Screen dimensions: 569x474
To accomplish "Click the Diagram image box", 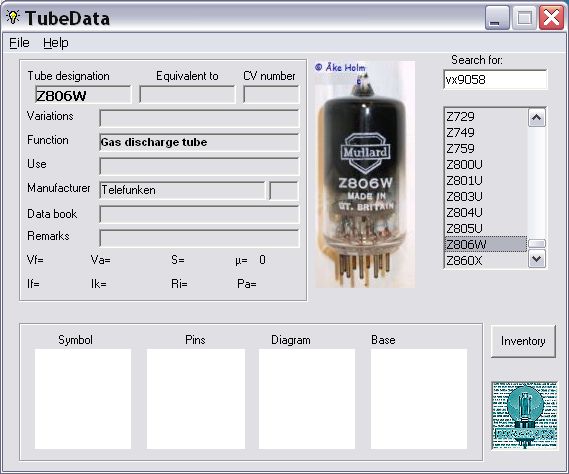I will click(307, 399).
